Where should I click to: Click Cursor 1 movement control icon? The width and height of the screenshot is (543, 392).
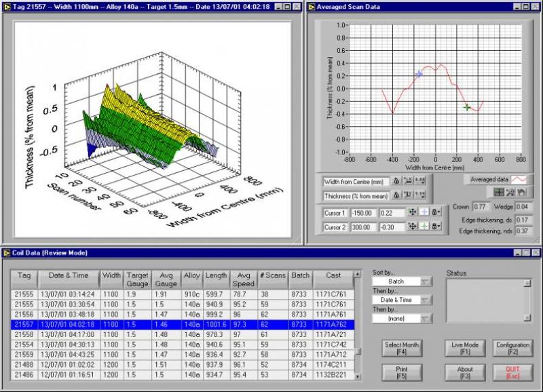click(x=413, y=212)
